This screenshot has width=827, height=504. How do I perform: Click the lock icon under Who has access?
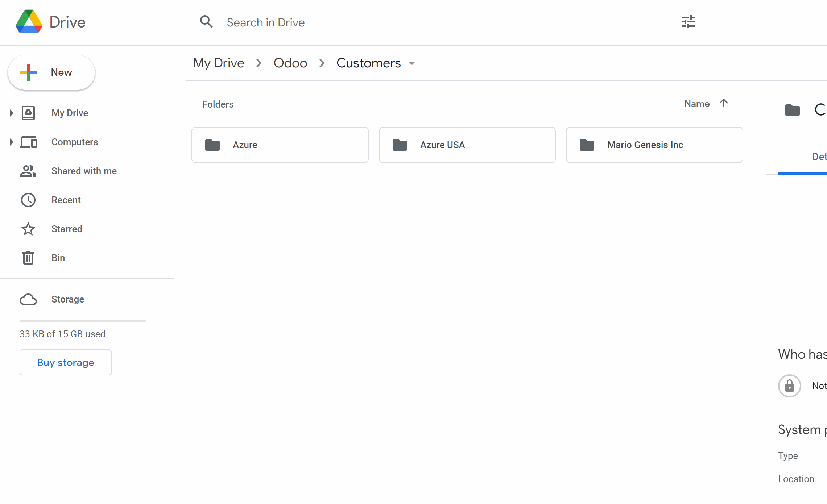(790, 386)
